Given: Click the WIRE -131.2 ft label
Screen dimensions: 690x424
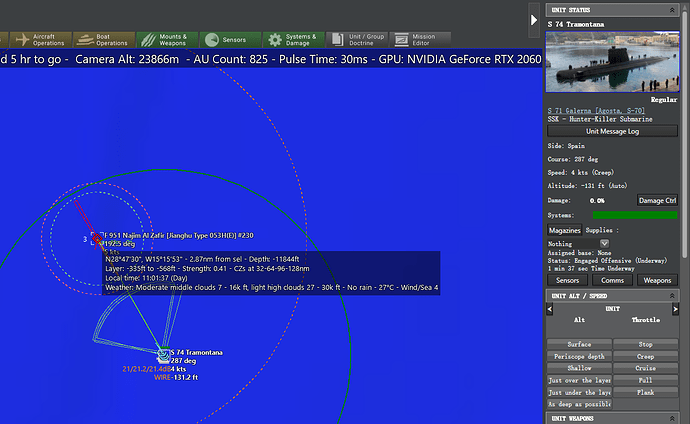Looking at the screenshot, I should point(176,377).
